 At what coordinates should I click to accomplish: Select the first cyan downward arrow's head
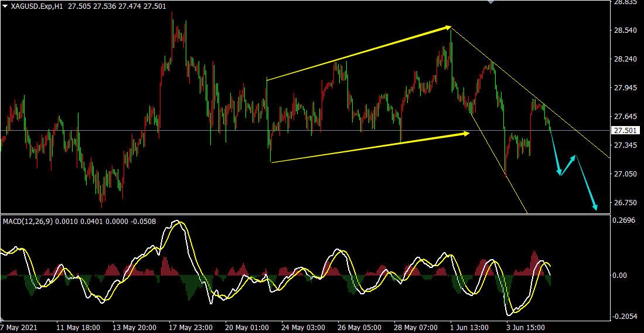click(x=560, y=173)
